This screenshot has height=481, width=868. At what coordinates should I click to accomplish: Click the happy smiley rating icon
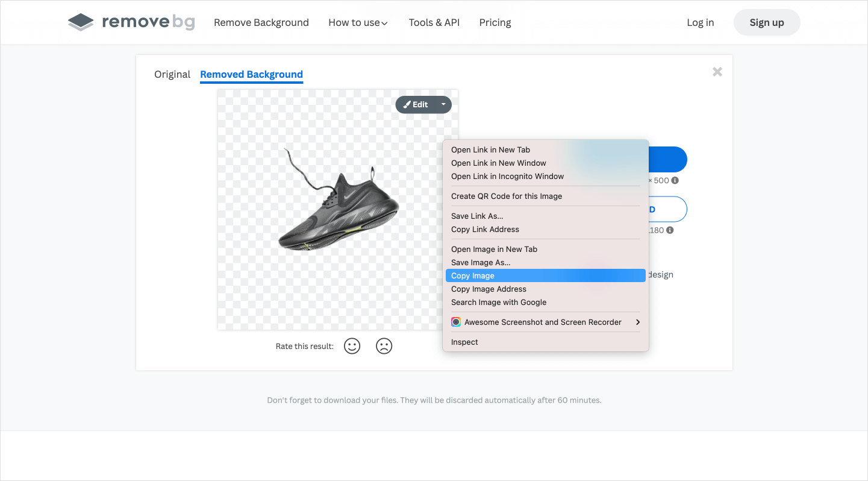coord(352,346)
